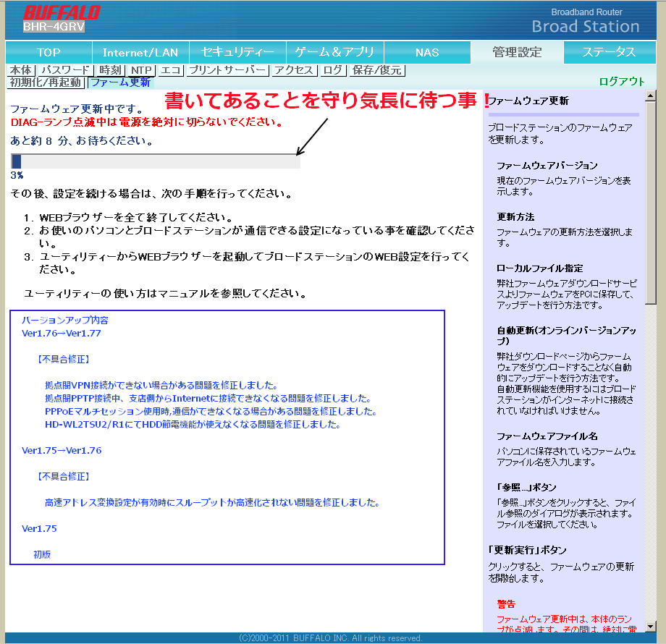Open the NAS tab
This screenshot has width=666, height=644.
pyautogui.click(x=427, y=52)
